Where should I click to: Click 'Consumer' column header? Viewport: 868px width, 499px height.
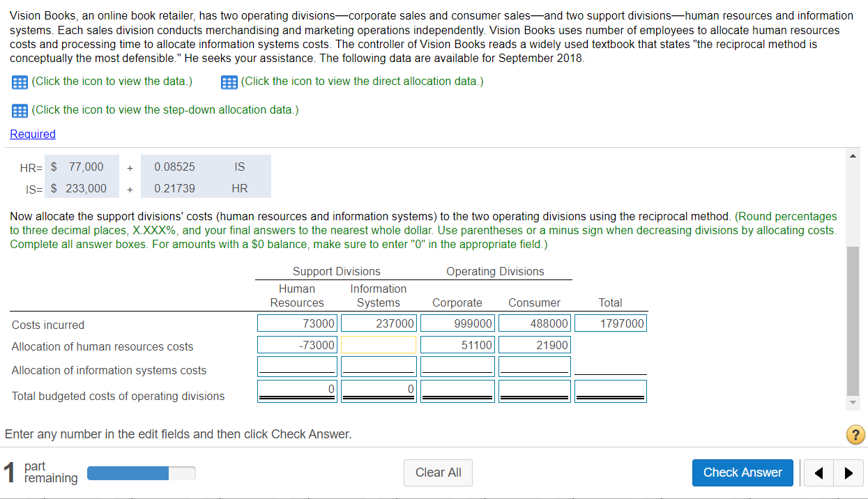534,302
